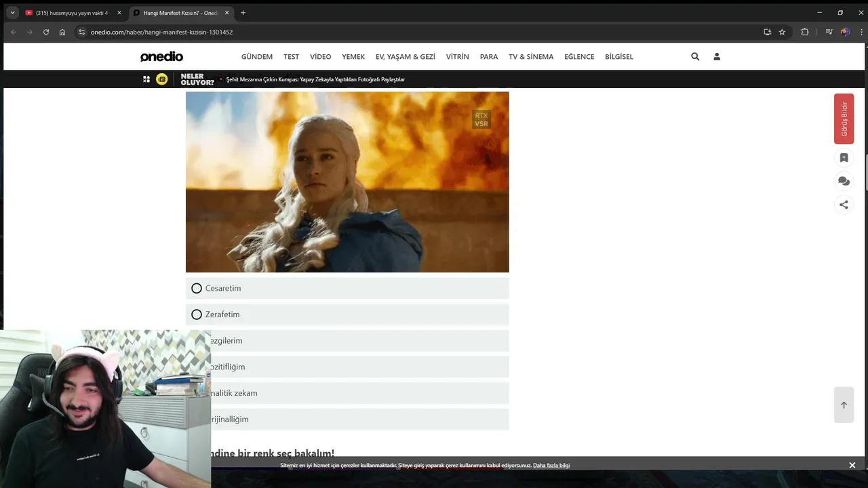
Task: Close the husamyuyu YouTube tab
Action: (119, 13)
